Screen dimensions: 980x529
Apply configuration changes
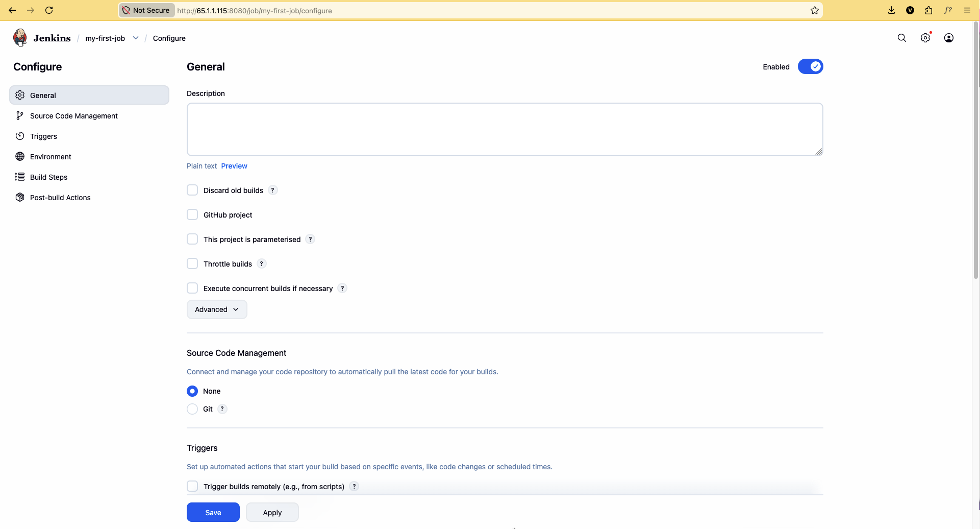(272, 512)
